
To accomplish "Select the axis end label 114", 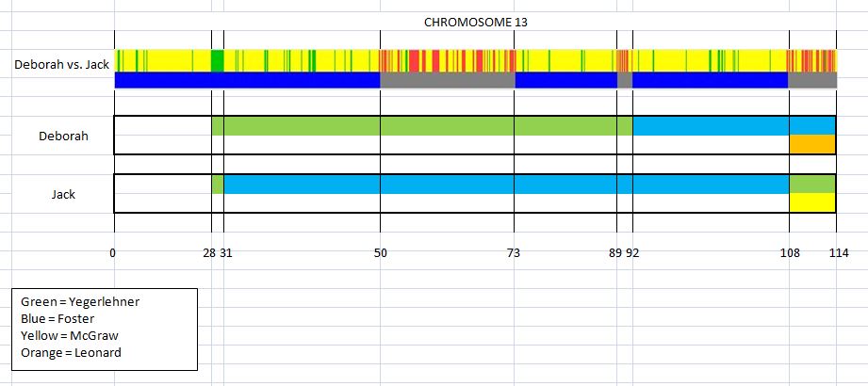I will click(837, 252).
